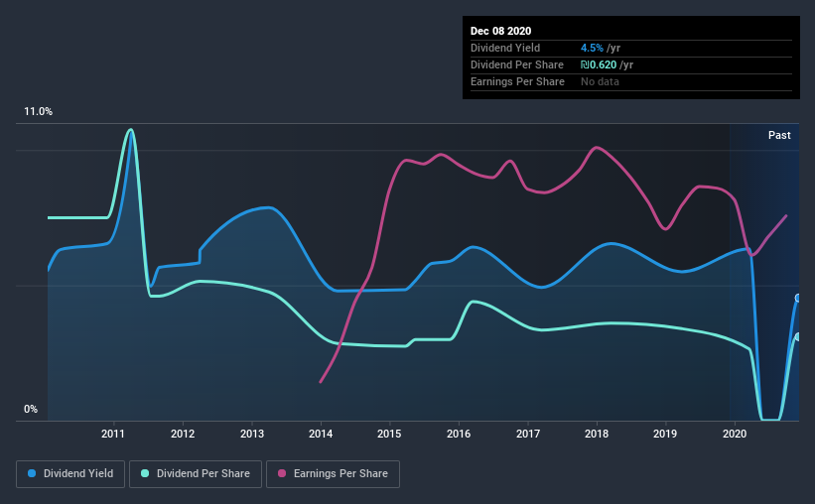Click the 0% y-axis label
The image size is (815, 504).
click(31, 410)
